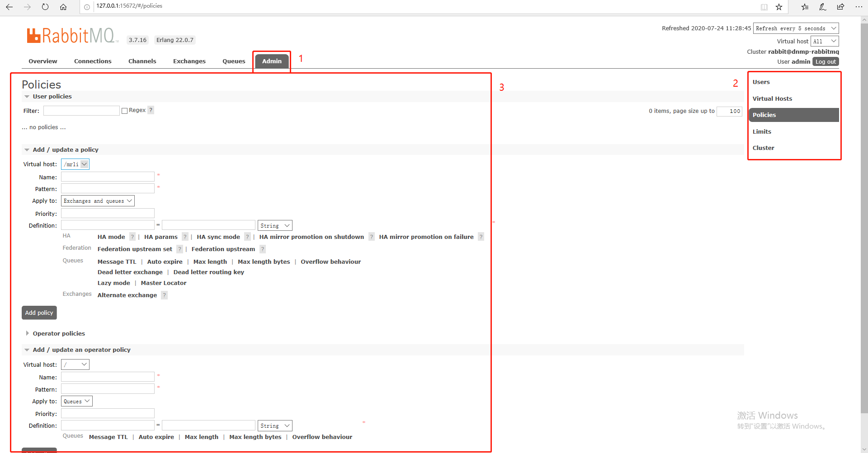Open Apply to Exchanges and queues dropdown
The image size is (868, 453).
point(98,201)
